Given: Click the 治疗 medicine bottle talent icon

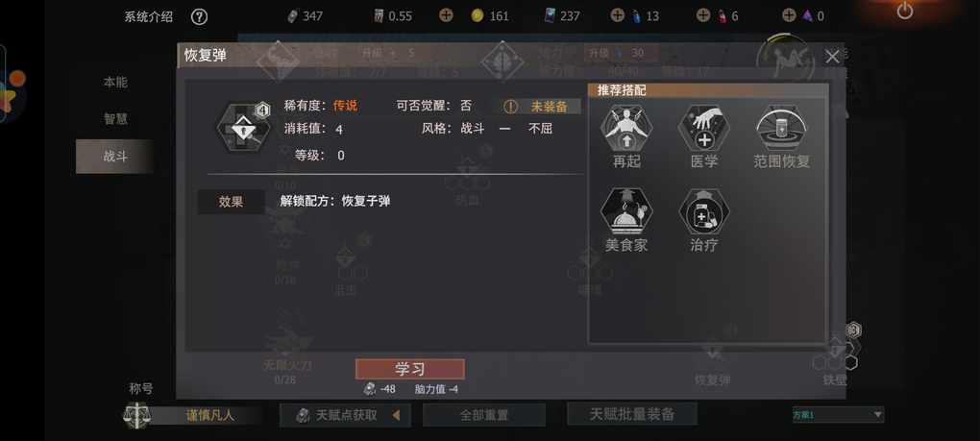Looking at the screenshot, I should pyautogui.click(x=703, y=211).
